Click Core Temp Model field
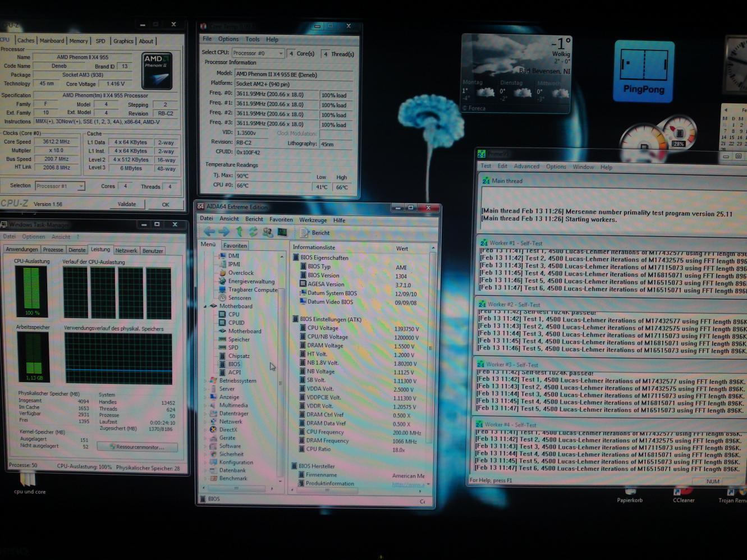Image resolution: width=747 pixels, height=560 pixels. tap(294, 74)
